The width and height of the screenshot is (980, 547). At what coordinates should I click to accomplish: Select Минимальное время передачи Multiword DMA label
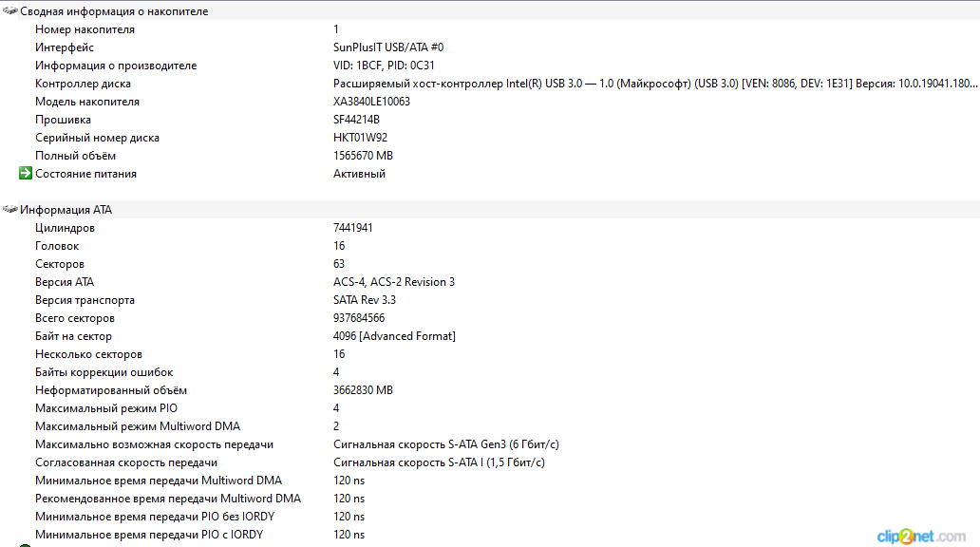pos(159,481)
